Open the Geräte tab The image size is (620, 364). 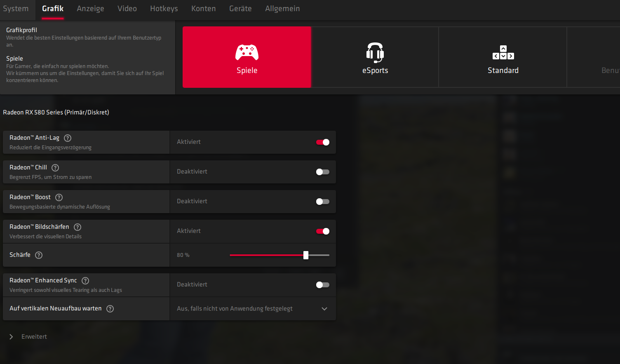click(x=240, y=9)
